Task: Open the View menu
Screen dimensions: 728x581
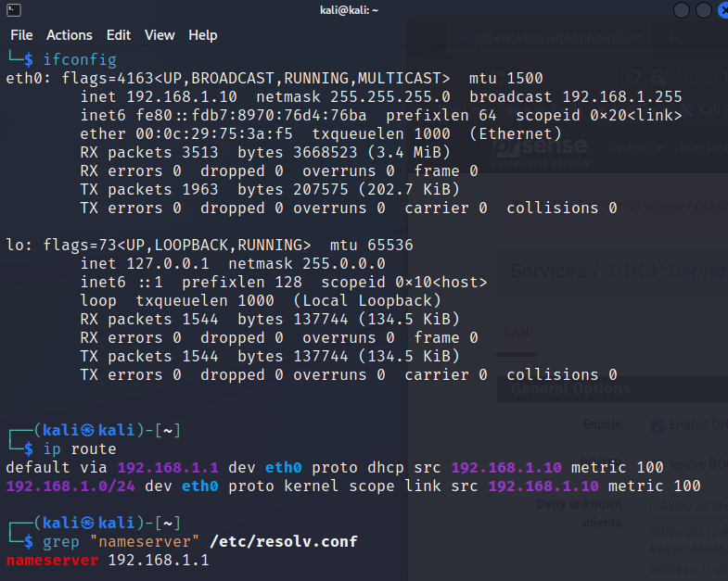Action: point(160,35)
